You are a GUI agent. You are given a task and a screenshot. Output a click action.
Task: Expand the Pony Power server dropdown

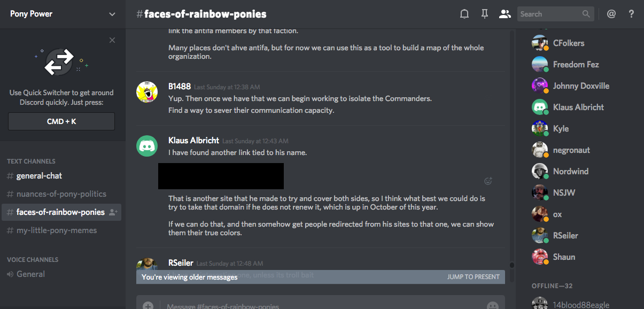pyautogui.click(x=112, y=14)
